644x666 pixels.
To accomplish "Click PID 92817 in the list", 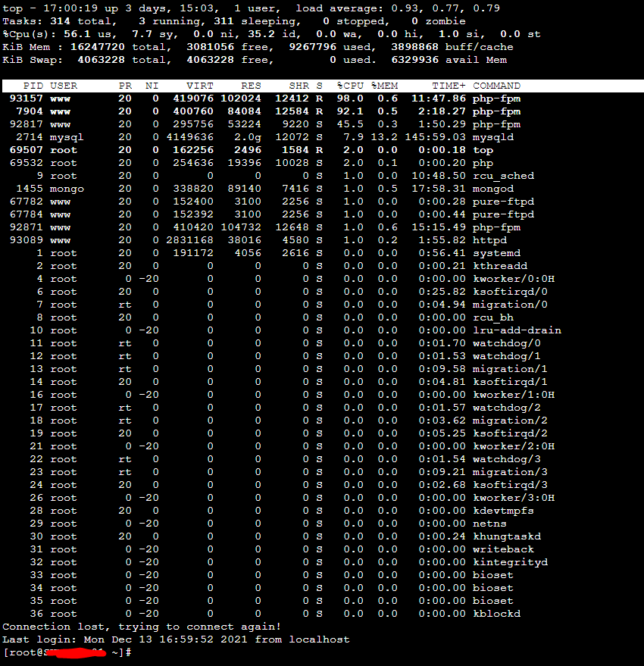I will pos(27,124).
